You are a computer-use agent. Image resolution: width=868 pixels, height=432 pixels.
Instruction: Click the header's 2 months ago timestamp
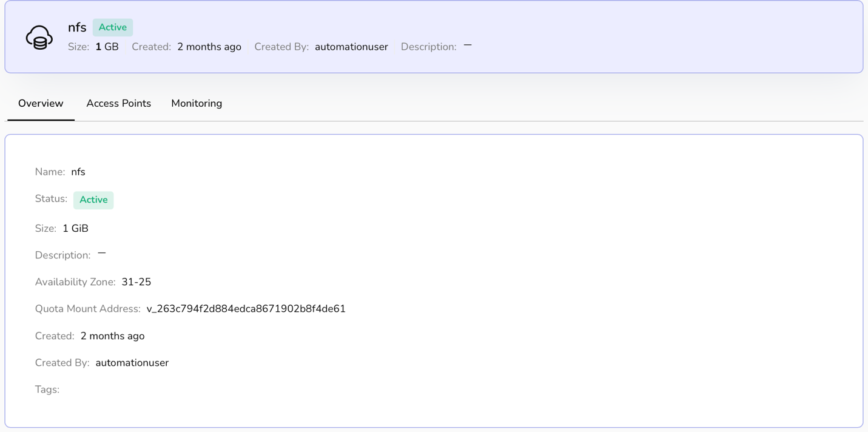pyautogui.click(x=209, y=47)
